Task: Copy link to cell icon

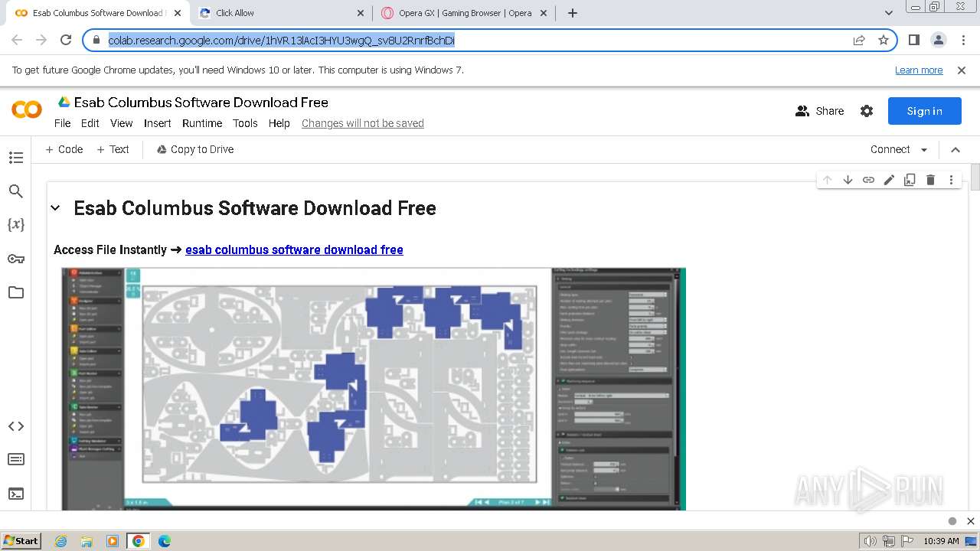Action: 868,180
